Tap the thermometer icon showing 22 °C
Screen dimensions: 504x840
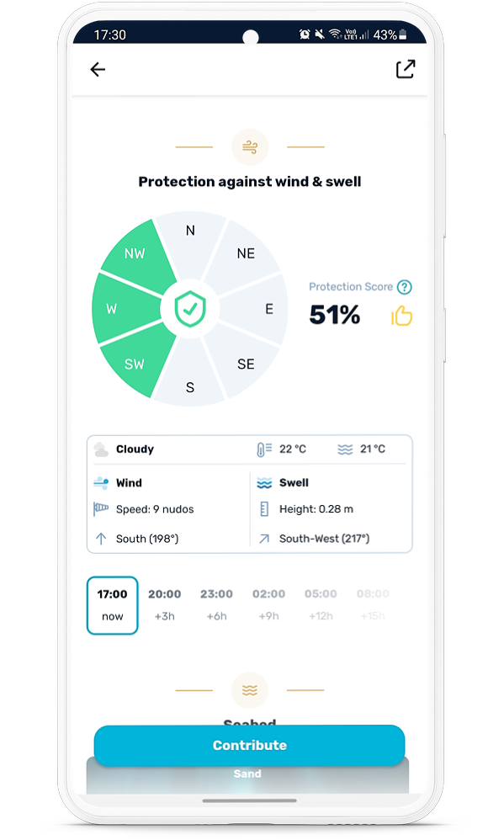(263, 449)
